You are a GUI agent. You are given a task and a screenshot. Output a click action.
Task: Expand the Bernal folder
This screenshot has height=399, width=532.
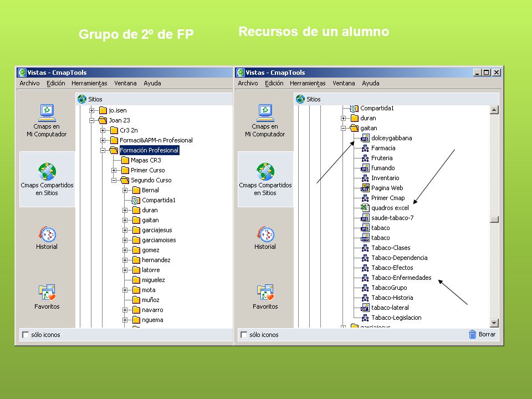(x=125, y=190)
